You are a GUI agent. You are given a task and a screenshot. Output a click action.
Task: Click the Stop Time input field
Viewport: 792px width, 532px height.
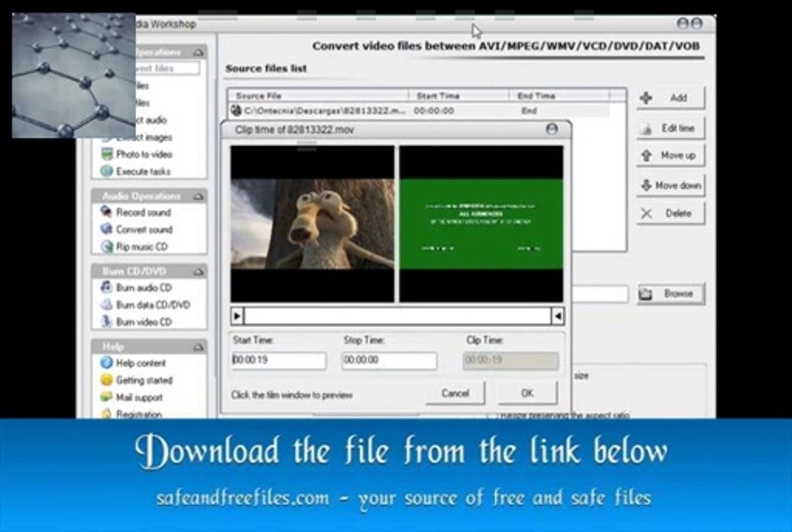[389, 360]
